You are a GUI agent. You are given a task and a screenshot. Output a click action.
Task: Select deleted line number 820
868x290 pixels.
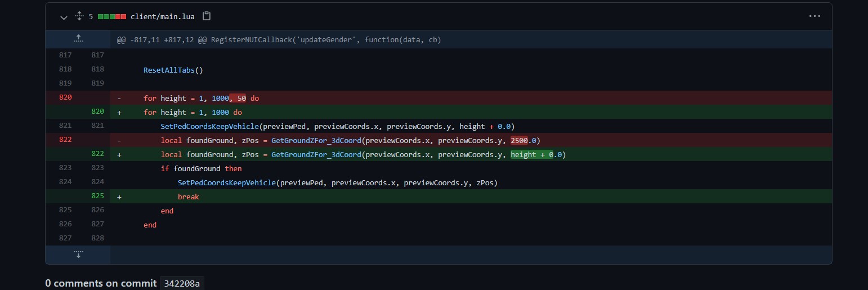pyautogui.click(x=65, y=98)
